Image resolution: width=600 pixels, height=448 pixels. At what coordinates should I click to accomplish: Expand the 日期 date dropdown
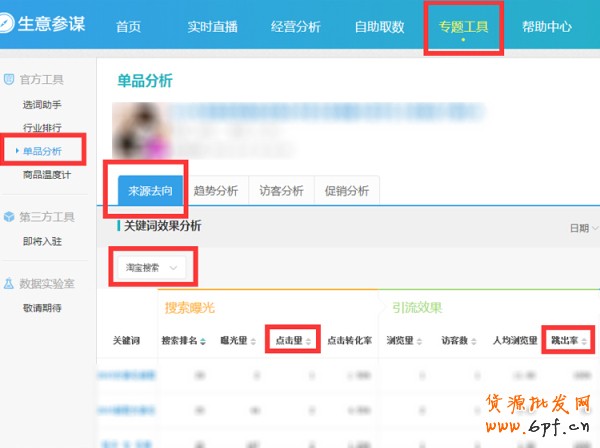583,228
